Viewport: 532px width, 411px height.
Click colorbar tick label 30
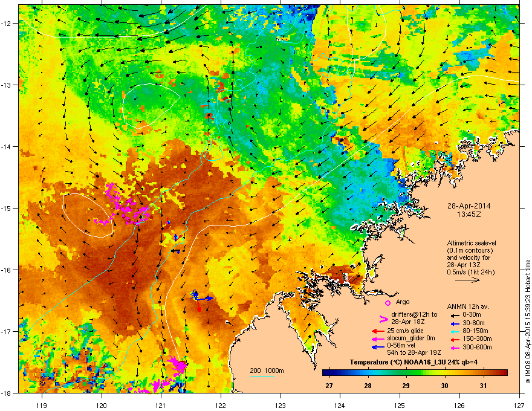pyautogui.click(x=444, y=386)
